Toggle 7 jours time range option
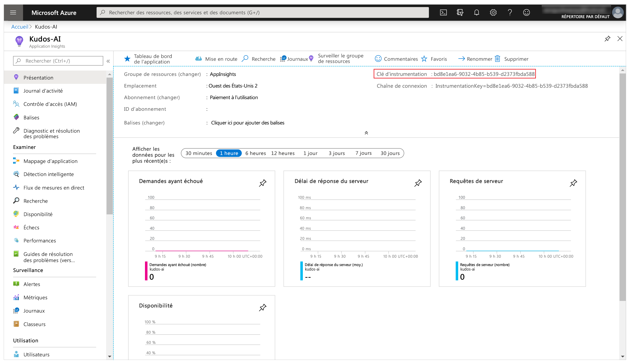 [x=362, y=153]
